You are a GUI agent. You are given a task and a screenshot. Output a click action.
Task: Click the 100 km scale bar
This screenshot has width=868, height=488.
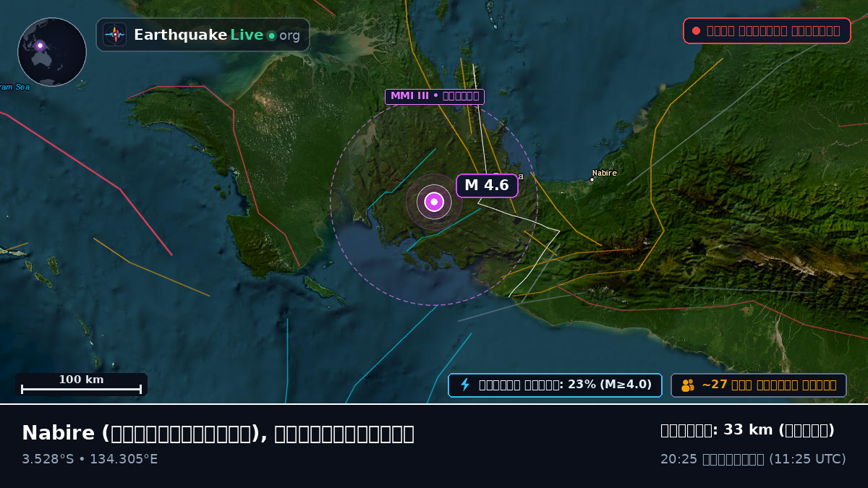(x=81, y=384)
